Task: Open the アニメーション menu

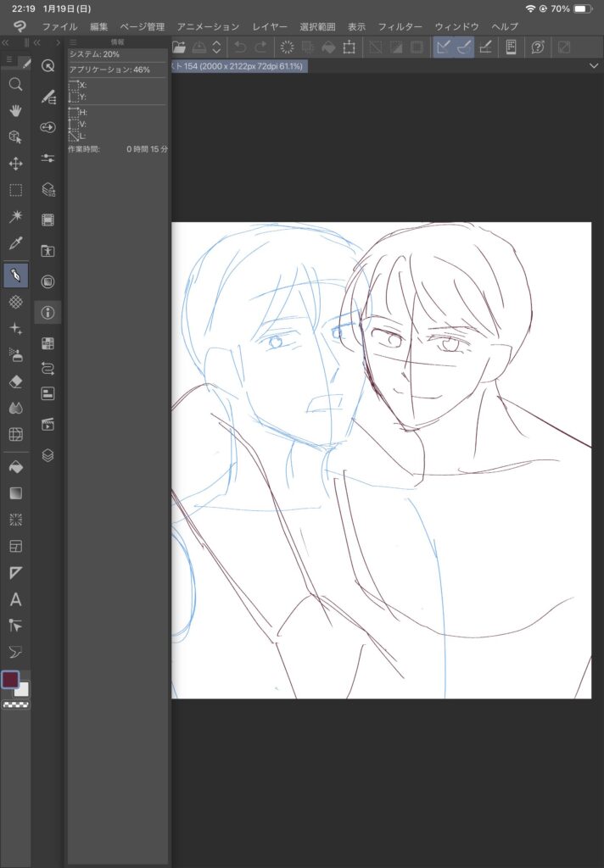Action: tap(208, 26)
